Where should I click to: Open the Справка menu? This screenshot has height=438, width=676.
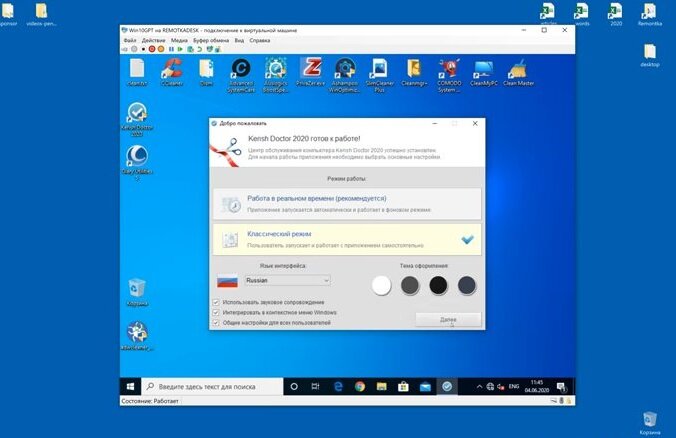pos(260,40)
